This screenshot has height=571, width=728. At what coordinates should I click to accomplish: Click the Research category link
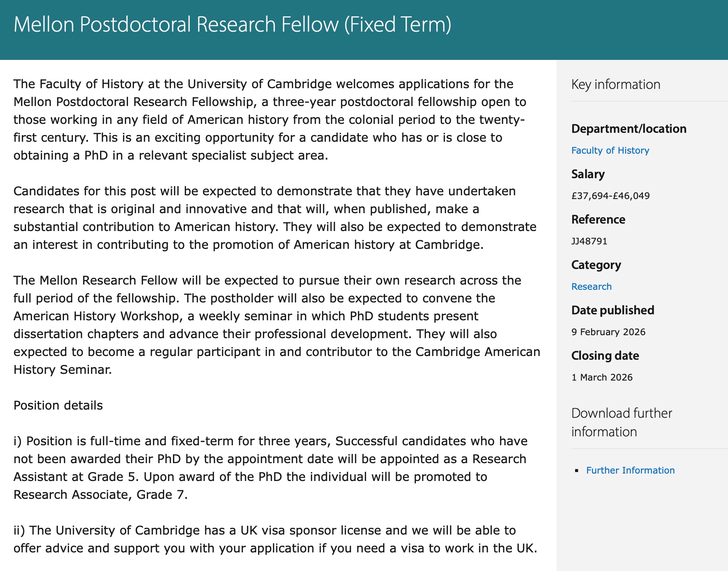[591, 286]
